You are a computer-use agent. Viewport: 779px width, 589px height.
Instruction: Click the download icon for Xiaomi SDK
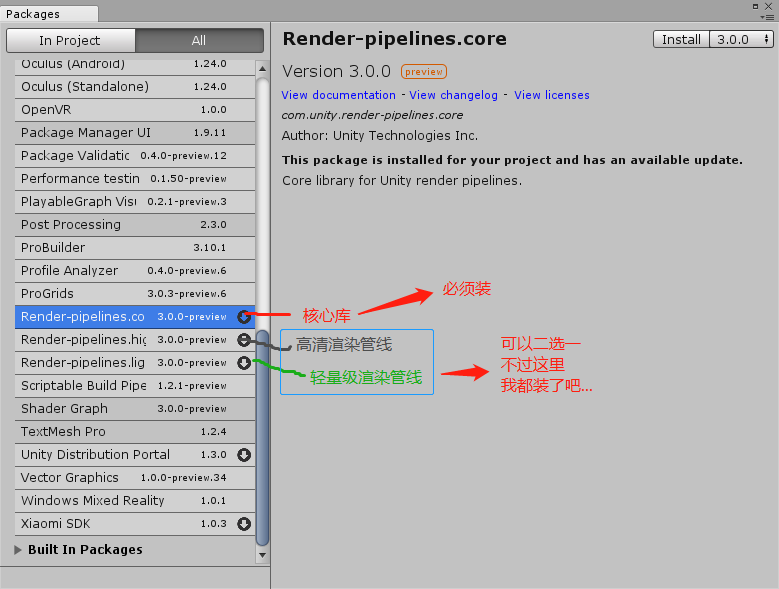coord(244,524)
